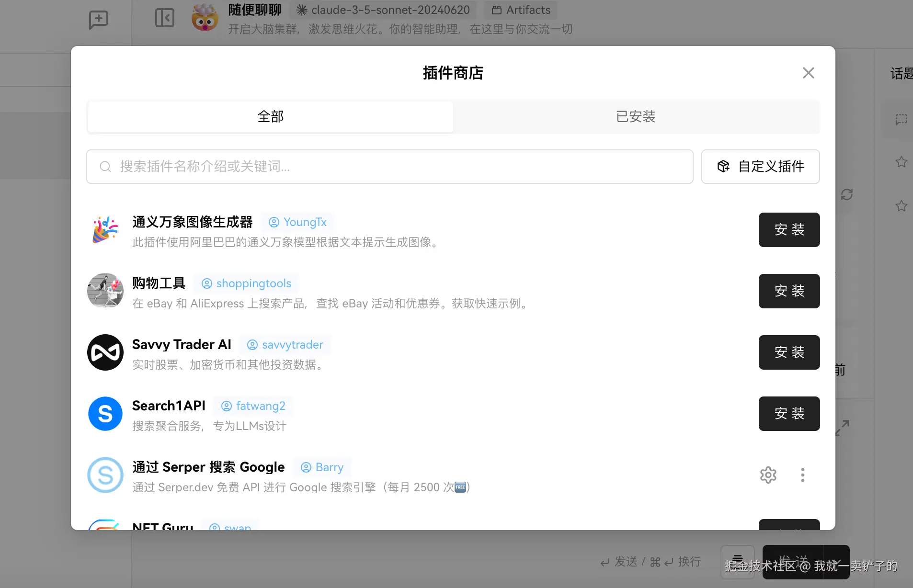Viewport: 913px width, 588px height.
Task: Install the Savvy Trader AI plugin
Action: pos(789,352)
